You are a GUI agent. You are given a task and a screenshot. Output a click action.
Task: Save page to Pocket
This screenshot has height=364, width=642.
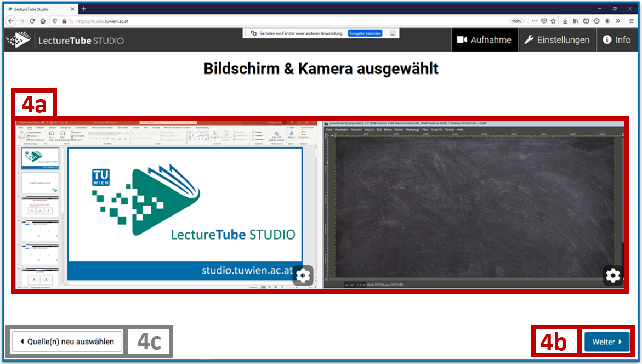(x=544, y=21)
